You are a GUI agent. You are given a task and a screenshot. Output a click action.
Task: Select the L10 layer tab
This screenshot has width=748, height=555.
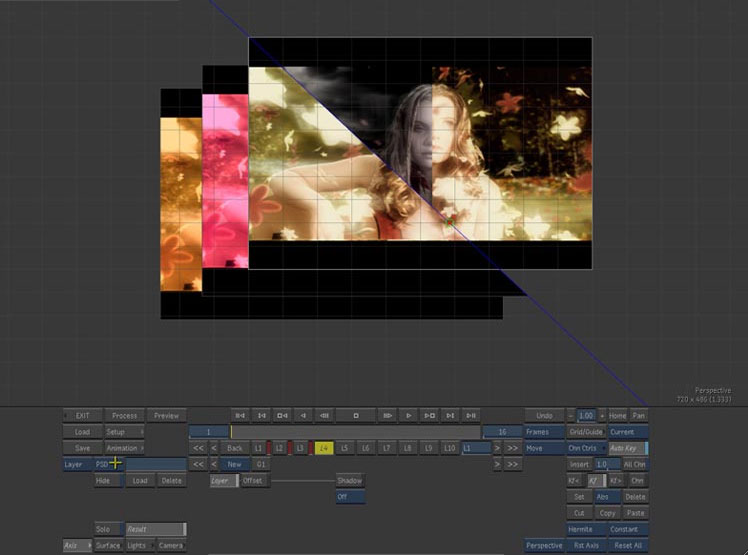[x=449, y=448]
